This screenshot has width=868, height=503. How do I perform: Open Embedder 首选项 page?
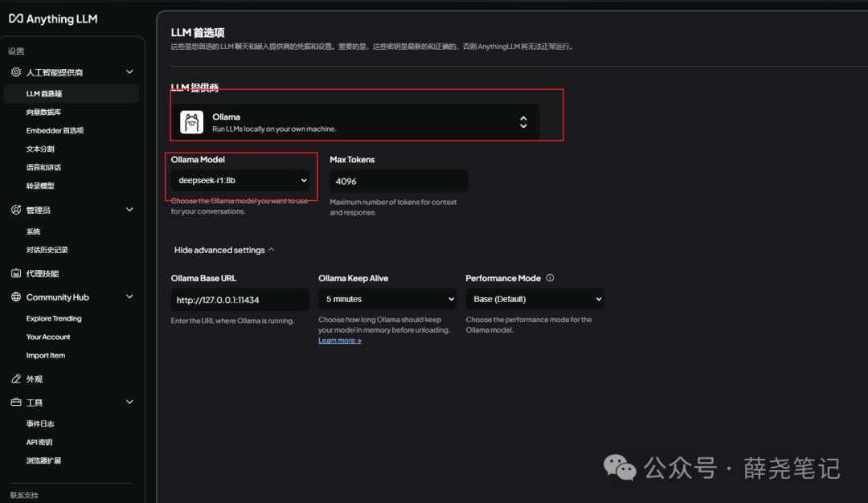(55, 131)
